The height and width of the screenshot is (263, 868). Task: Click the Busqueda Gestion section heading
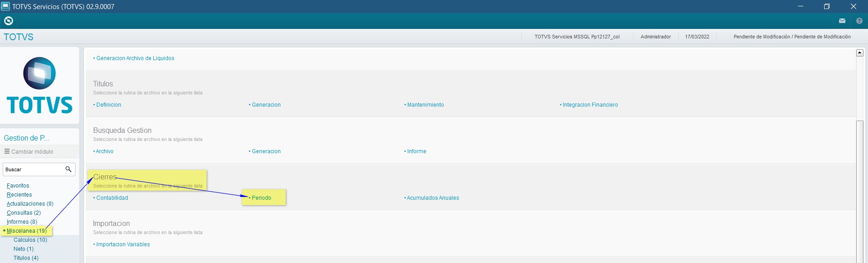pos(122,131)
